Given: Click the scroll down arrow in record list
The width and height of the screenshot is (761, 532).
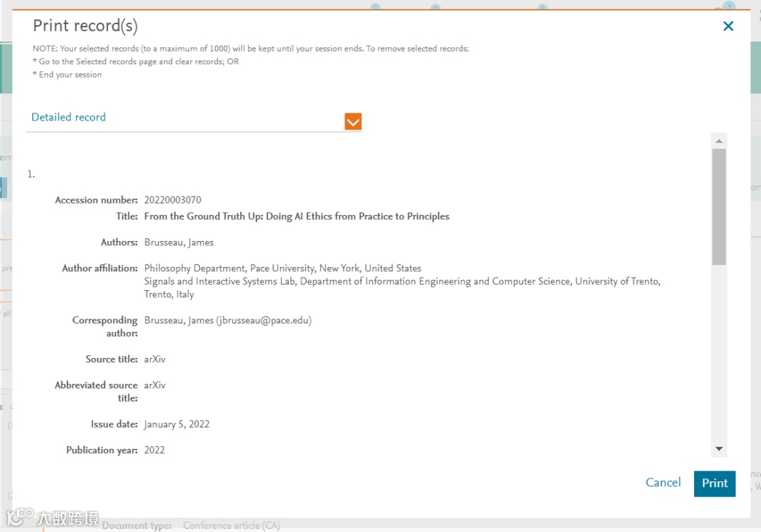Looking at the screenshot, I should pyautogui.click(x=719, y=449).
